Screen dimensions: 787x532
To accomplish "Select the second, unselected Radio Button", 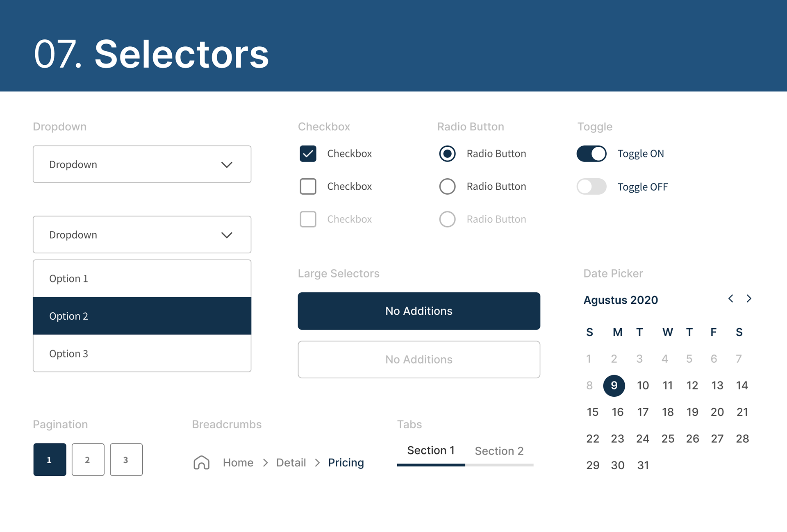I will click(x=447, y=186).
